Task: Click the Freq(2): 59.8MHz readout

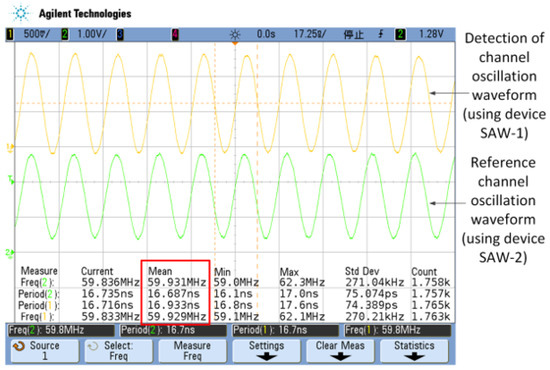Action: [x=61, y=330]
